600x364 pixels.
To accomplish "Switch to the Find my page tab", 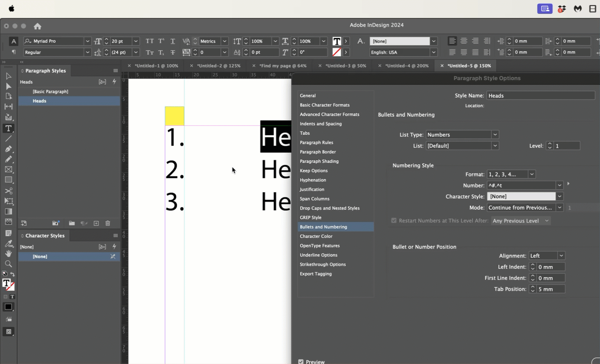I will (283, 66).
